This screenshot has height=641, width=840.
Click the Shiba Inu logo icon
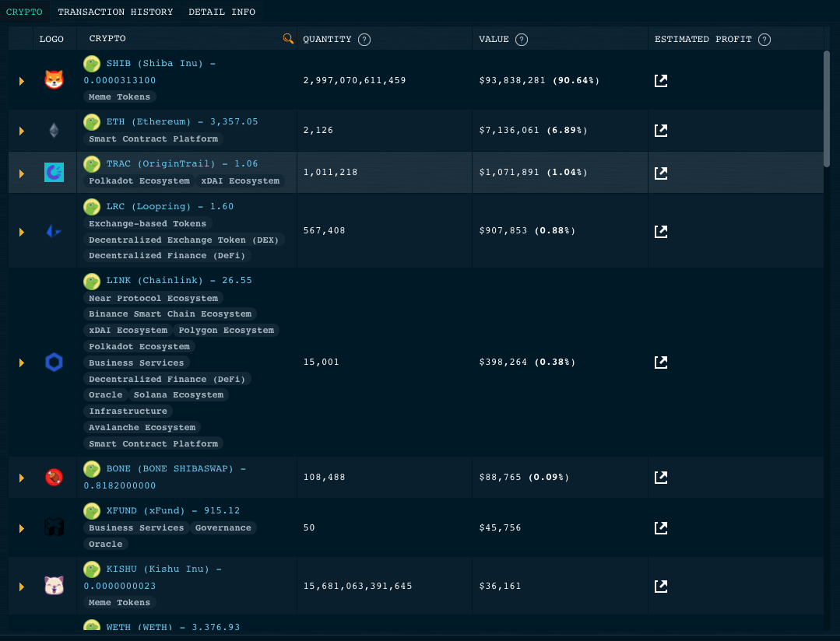[x=54, y=79]
